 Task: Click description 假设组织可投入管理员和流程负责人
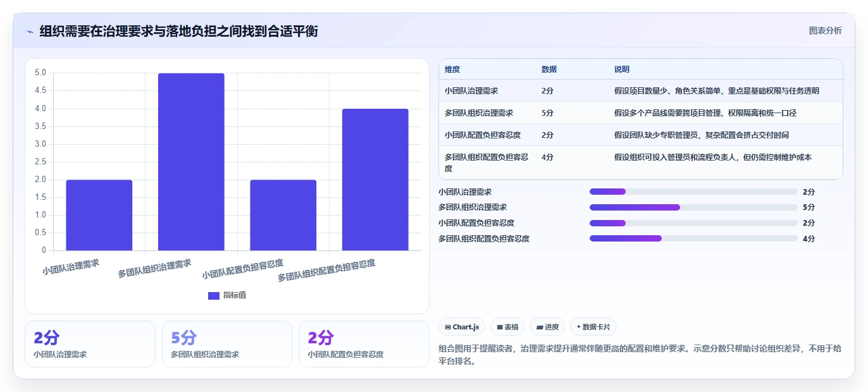pos(713,157)
